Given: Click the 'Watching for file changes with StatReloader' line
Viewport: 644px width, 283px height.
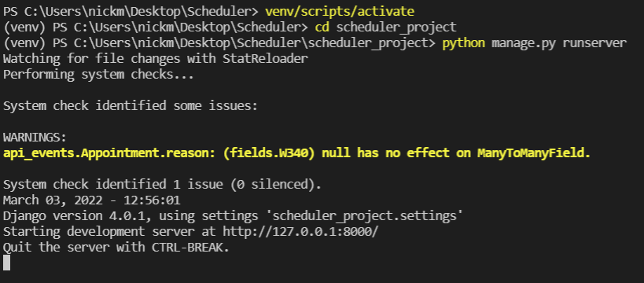Looking at the screenshot, I should click(x=156, y=59).
